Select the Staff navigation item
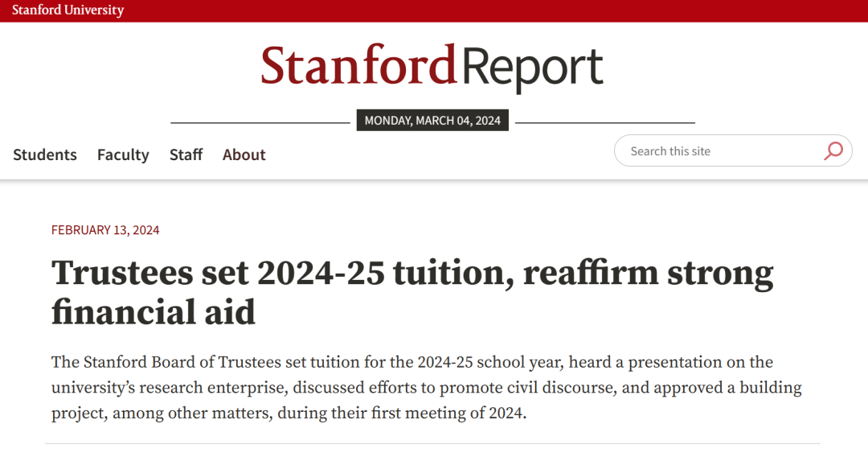 pyautogui.click(x=186, y=154)
